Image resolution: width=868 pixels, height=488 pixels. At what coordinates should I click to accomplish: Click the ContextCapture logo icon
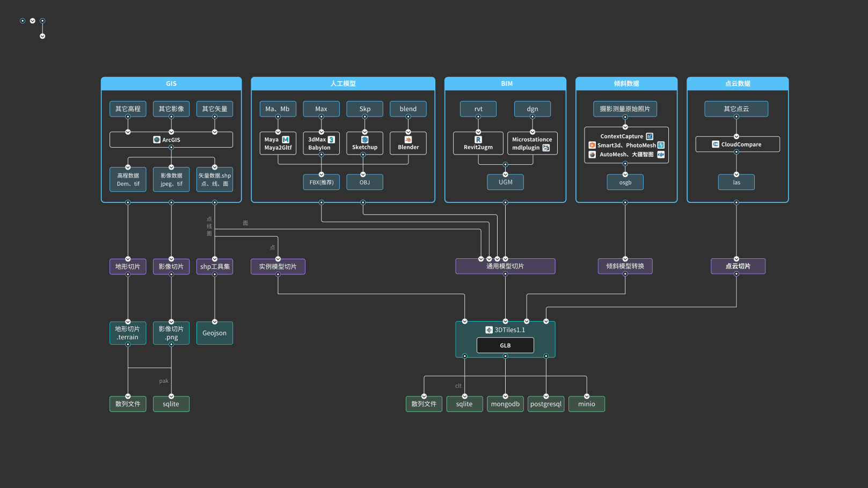point(650,136)
